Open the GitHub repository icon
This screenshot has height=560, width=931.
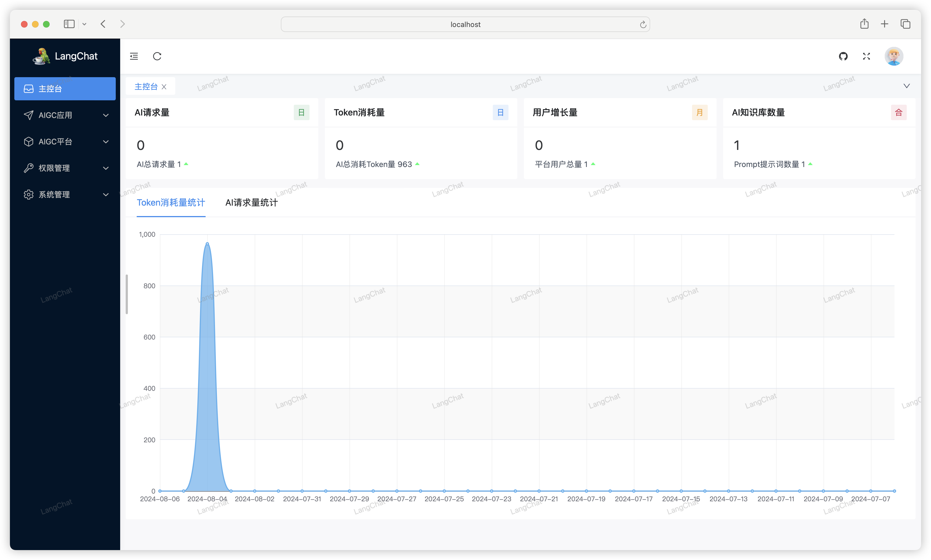843,56
